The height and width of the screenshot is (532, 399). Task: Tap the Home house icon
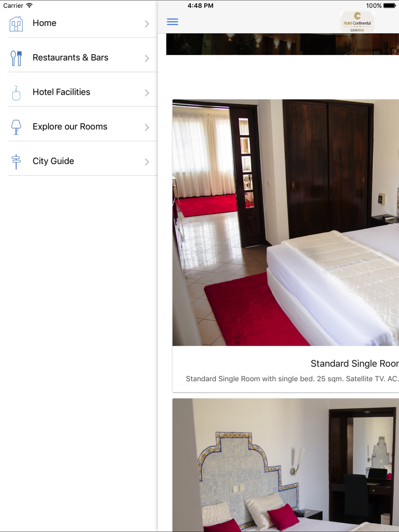tap(16, 24)
